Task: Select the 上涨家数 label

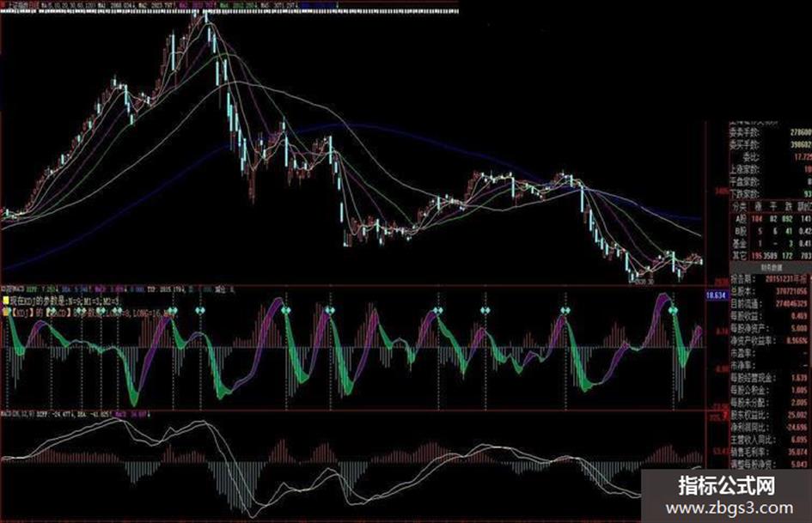Action: (x=745, y=169)
